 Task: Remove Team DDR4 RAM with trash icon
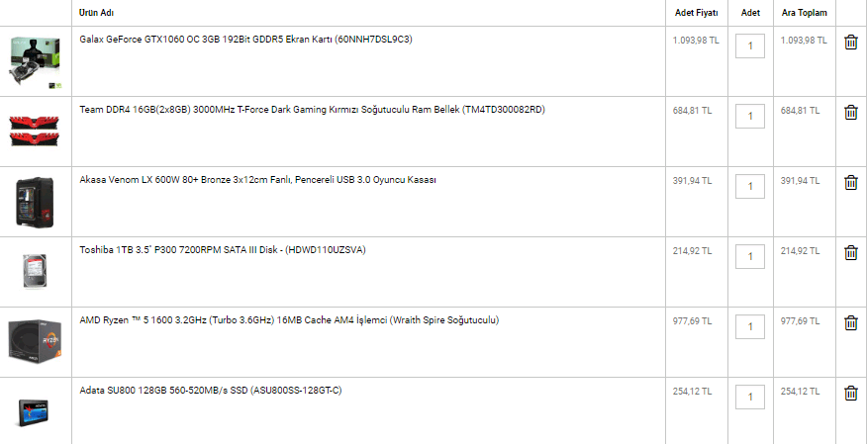coord(851,113)
